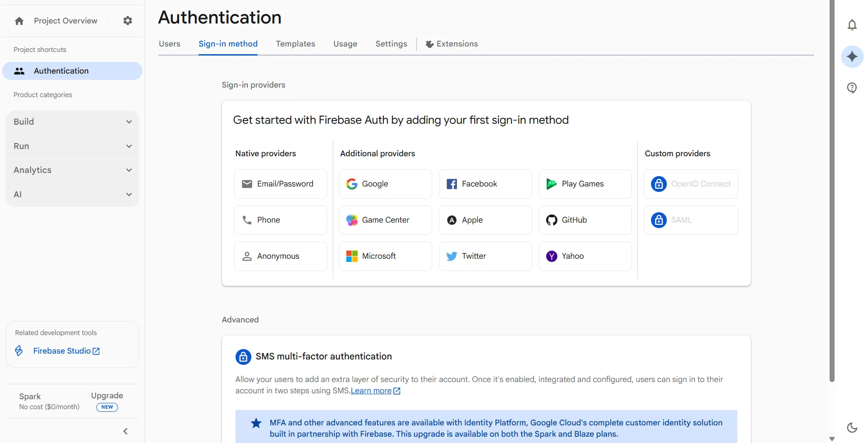Click the Anonymous person icon

pos(247,256)
